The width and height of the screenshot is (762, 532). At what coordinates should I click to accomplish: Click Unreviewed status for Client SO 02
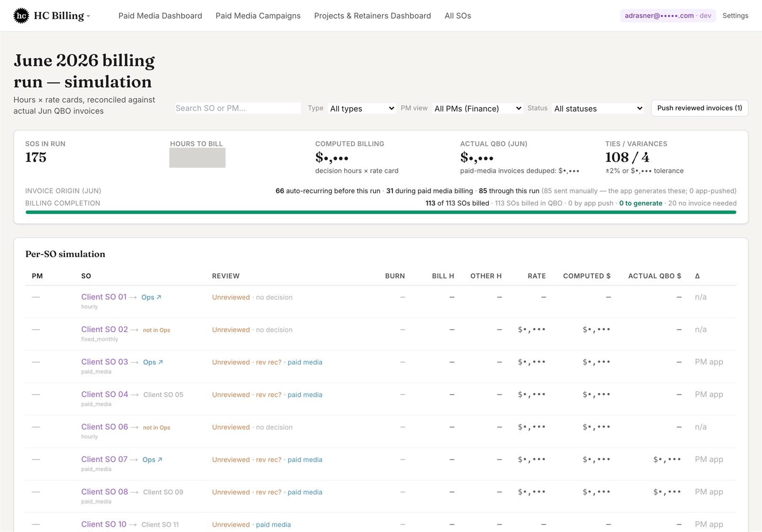pos(231,330)
